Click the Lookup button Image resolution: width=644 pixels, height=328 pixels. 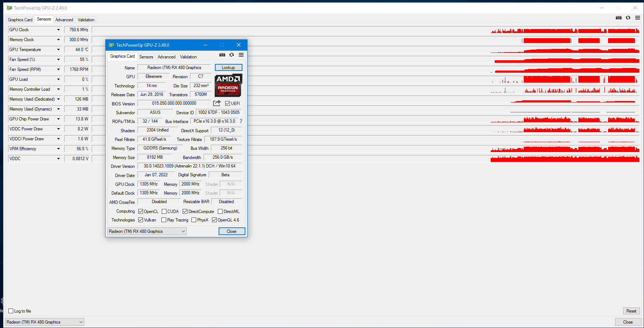(x=228, y=68)
